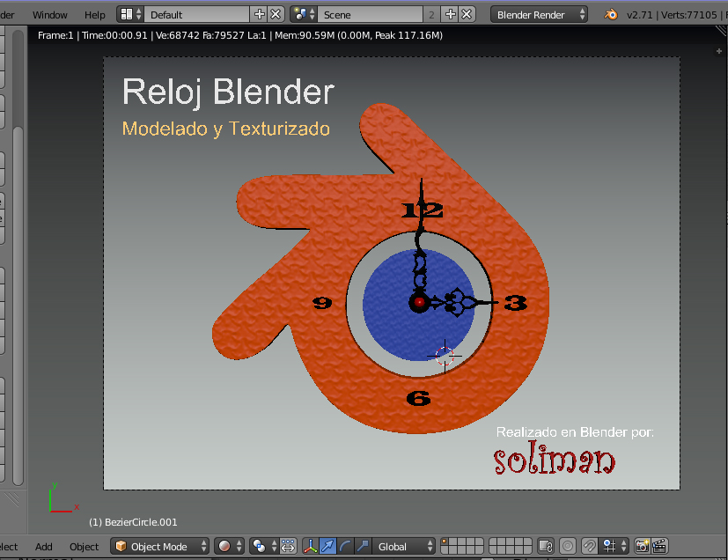The image size is (728, 560).
Task: Open viewport shading mode selector
Action: 229,546
